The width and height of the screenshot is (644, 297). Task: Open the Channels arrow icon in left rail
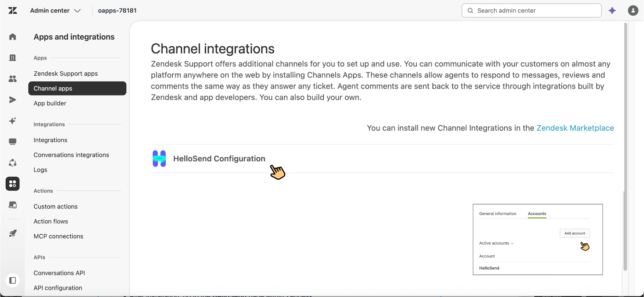(13, 100)
